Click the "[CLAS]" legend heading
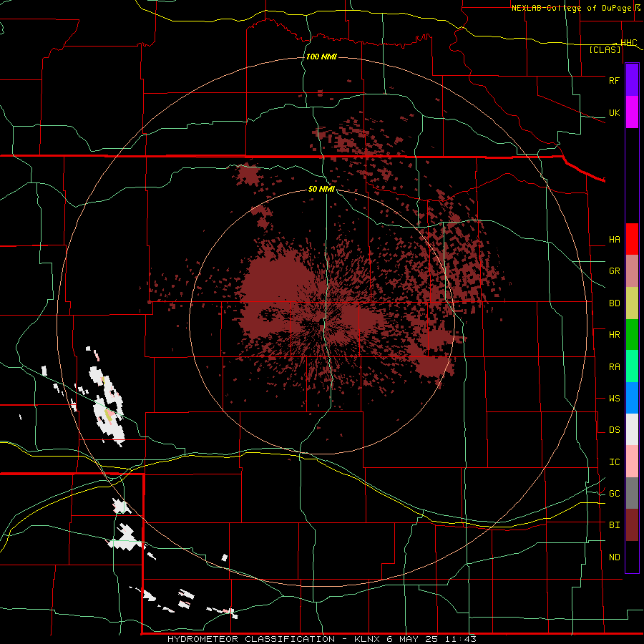The height and width of the screenshot is (644, 644). [605, 50]
